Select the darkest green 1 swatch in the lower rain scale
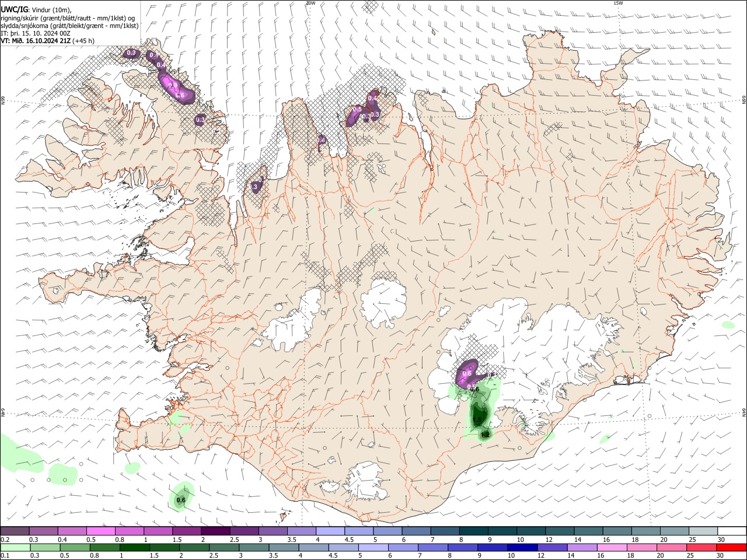The height and width of the screenshot is (560, 747). 134,548
